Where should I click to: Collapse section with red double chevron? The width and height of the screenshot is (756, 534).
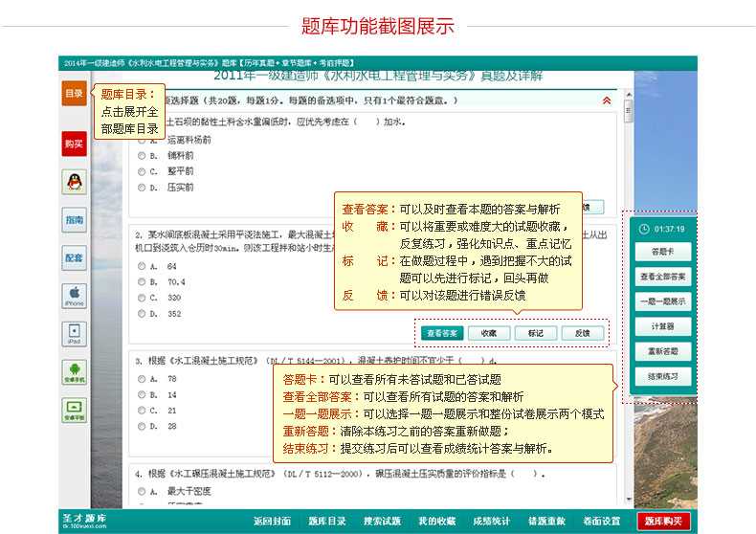tap(606, 100)
